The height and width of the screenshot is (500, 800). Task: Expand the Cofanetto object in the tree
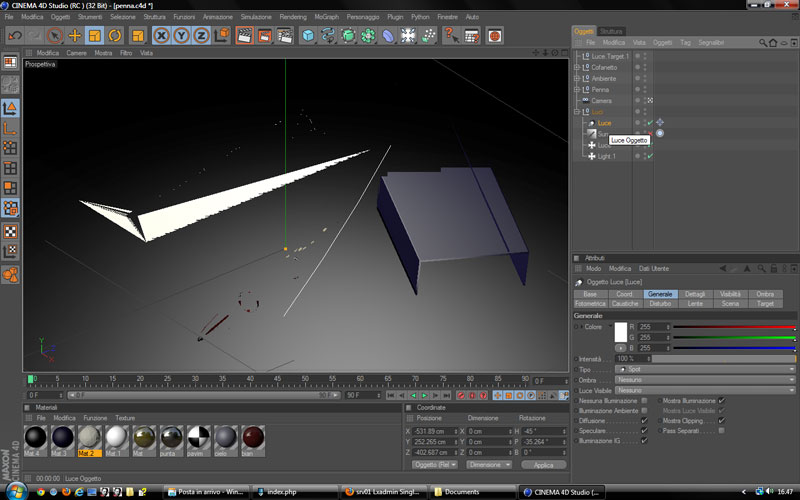[577, 67]
